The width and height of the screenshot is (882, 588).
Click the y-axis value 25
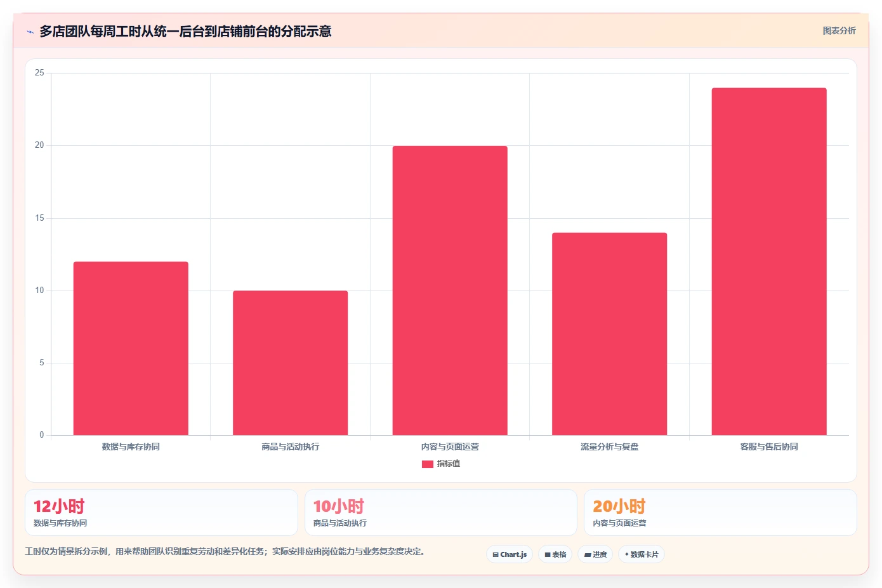pyautogui.click(x=39, y=73)
